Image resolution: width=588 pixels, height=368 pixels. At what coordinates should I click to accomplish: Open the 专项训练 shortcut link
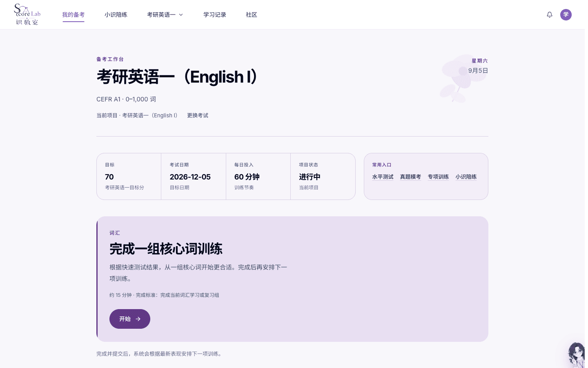tap(439, 177)
